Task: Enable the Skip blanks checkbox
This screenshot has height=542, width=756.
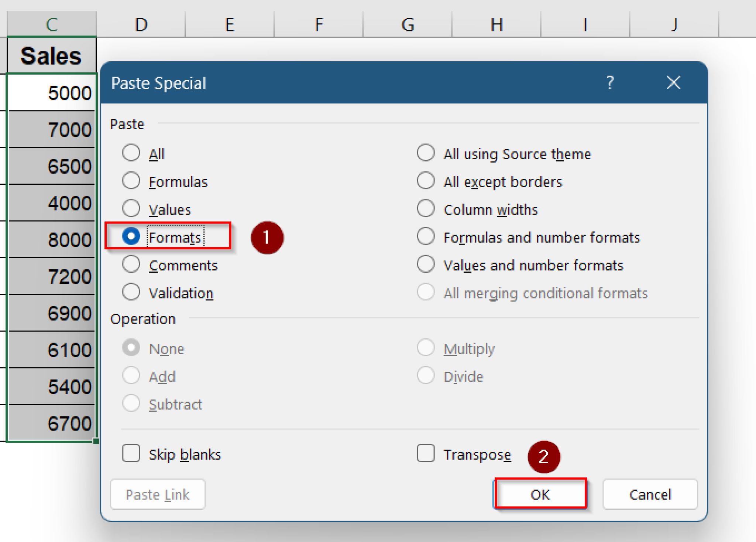Action: pyautogui.click(x=131, y=454)
